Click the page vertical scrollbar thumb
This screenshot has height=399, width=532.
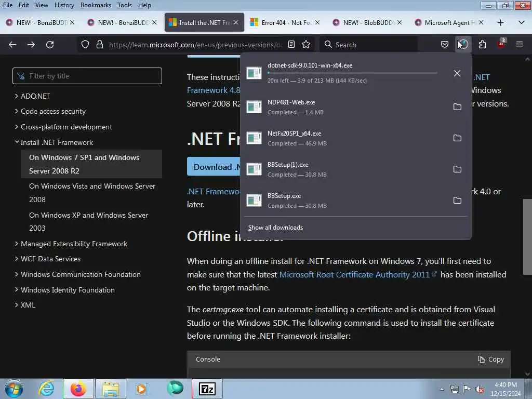point(527,236)
